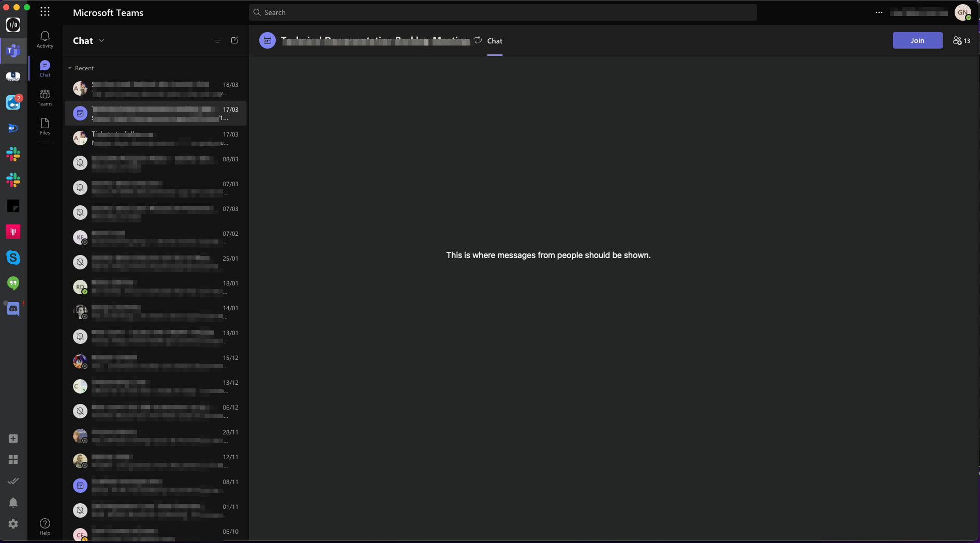Image resolution: width=980 pixels, height=543 pixels.
Task: Open the muted chat dated 06/12
Action: pyautogui.click(x=156, y=411)
